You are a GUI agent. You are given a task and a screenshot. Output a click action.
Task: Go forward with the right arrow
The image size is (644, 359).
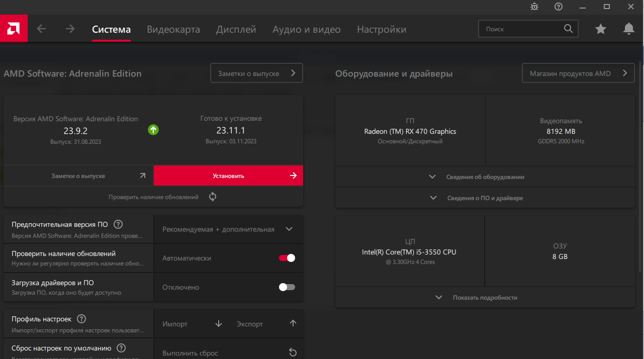70,29
